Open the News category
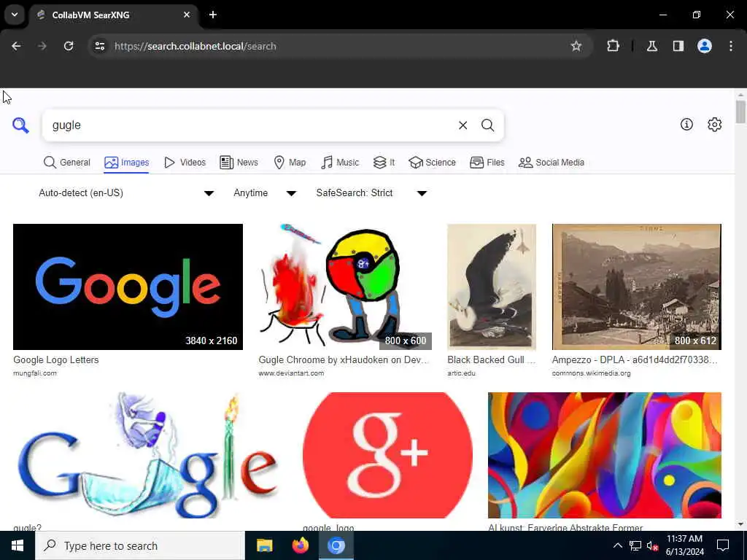Image resolution: width=747 pixels, height=560 pixels. tap(239, 163)
